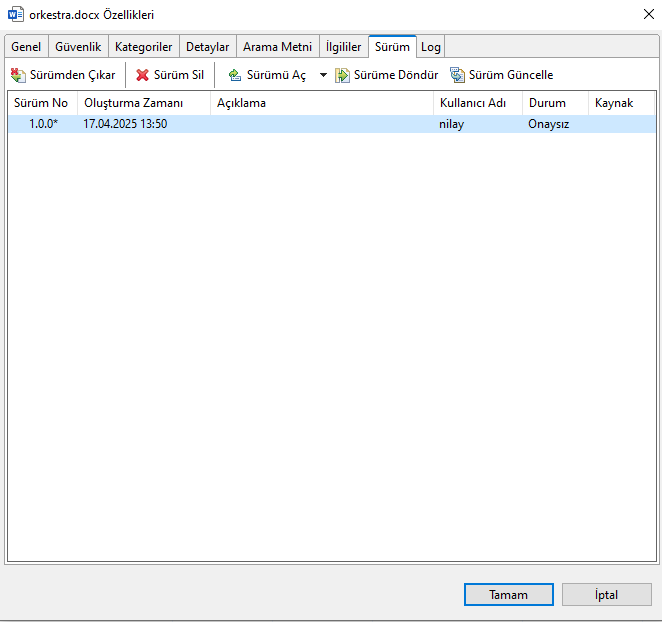
Task: Open the Log tab
Action: [430, 47]
